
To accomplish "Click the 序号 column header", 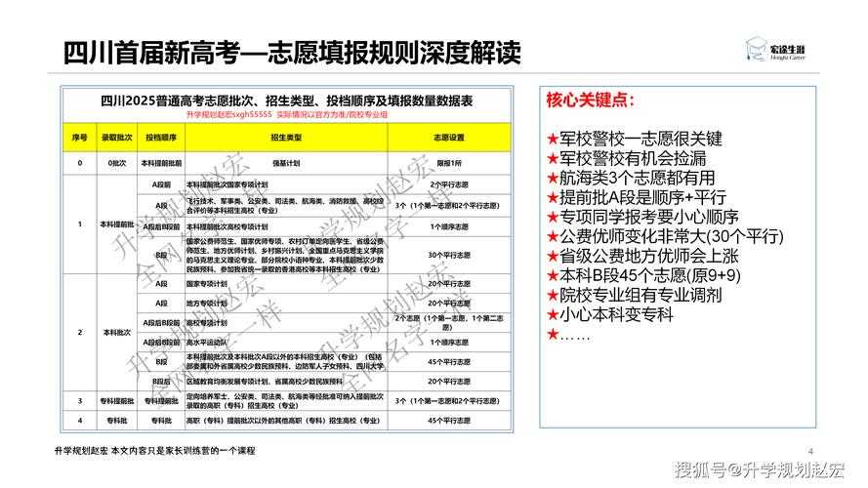I will [x=80, y=138].
